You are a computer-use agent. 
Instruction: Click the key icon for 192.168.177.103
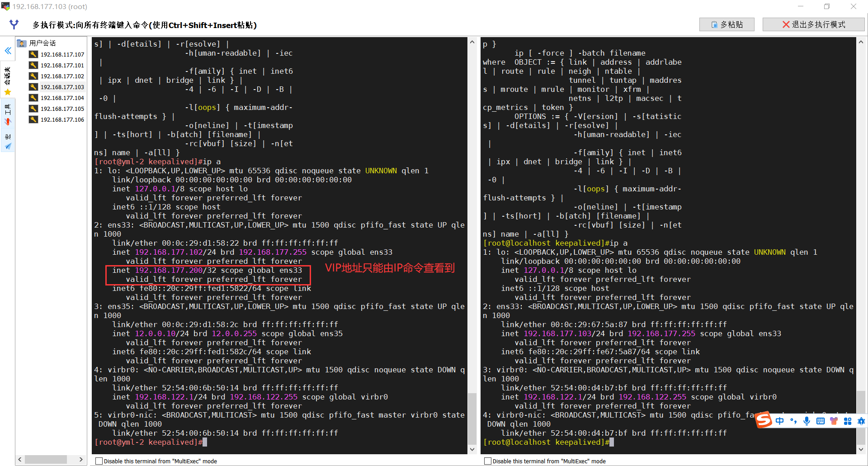tap(33, 87)
